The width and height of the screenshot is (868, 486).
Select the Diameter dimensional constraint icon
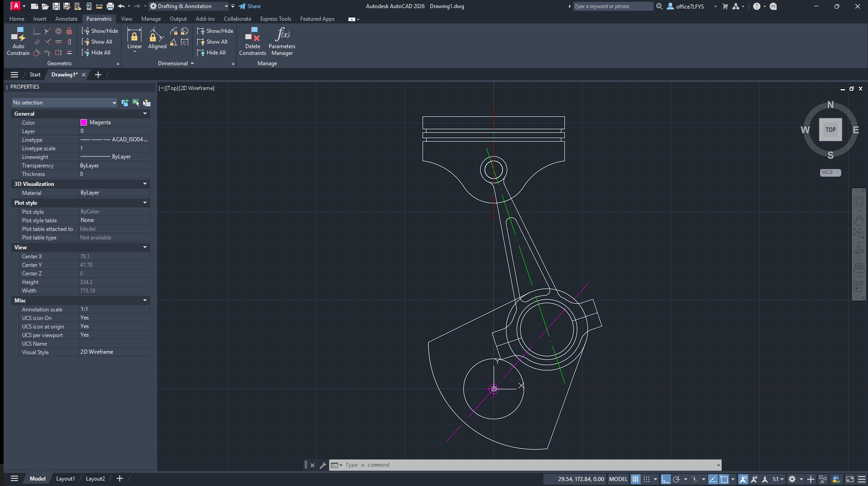click(x=185, y=31)
